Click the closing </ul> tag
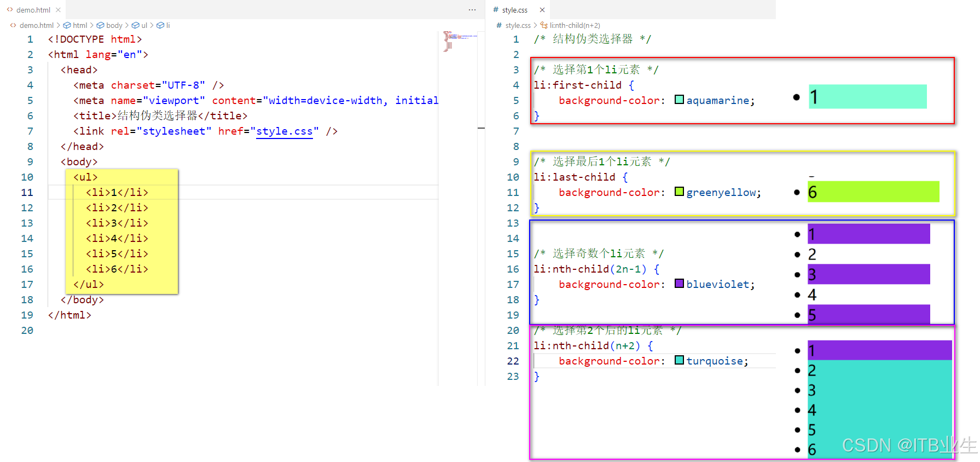 [89, 285]
